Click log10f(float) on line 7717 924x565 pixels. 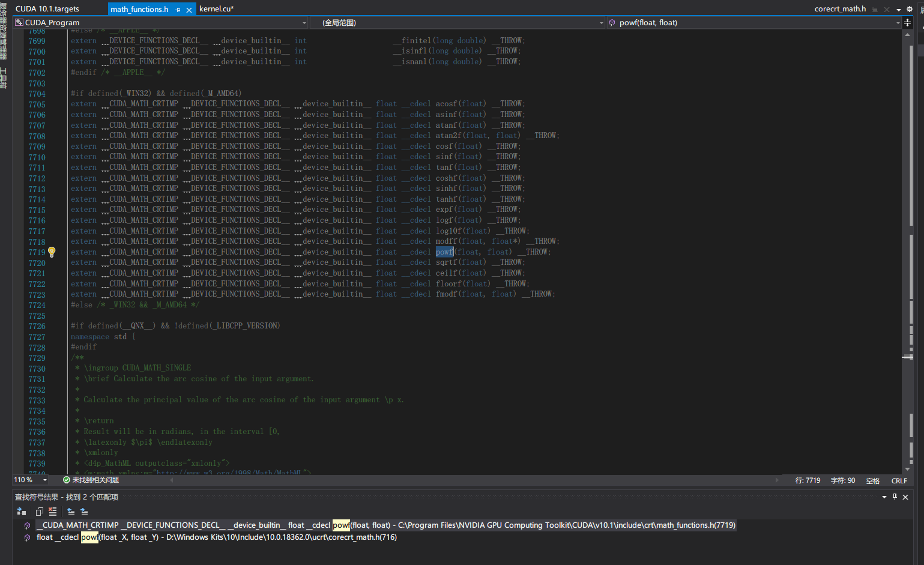tap(463, 231)
